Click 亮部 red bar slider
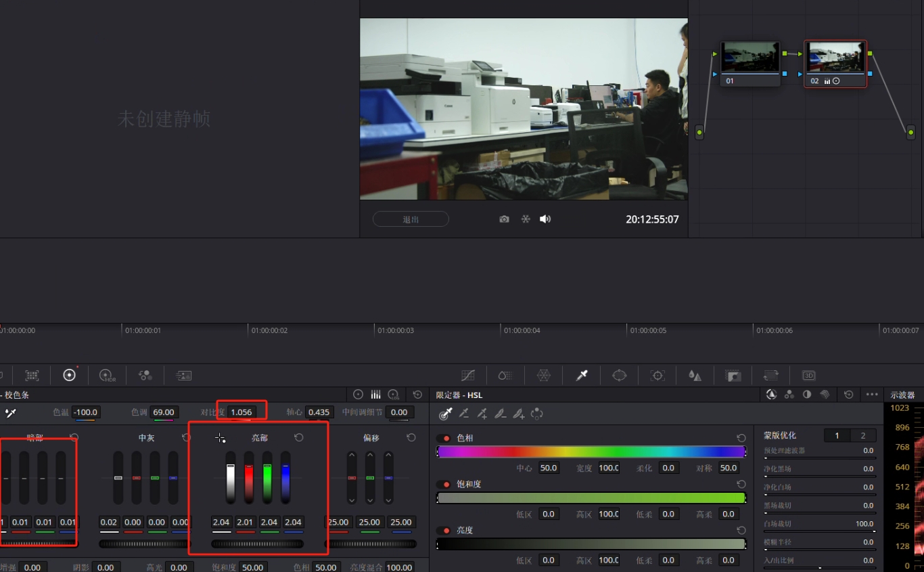Viewport: 924px width, 572px height. coord(249,478)
